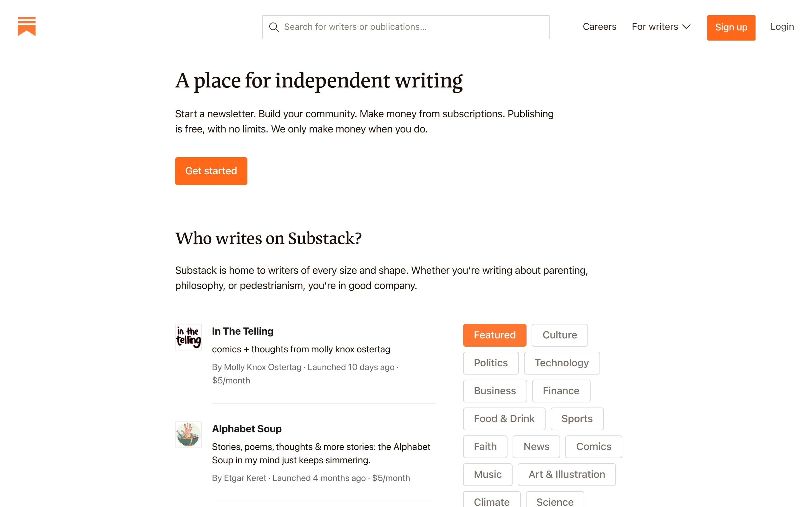The image size is (812, 507).
Task: Open the Alphabet Soup bowl thumbnail
Action: click(x=188, y=434)
